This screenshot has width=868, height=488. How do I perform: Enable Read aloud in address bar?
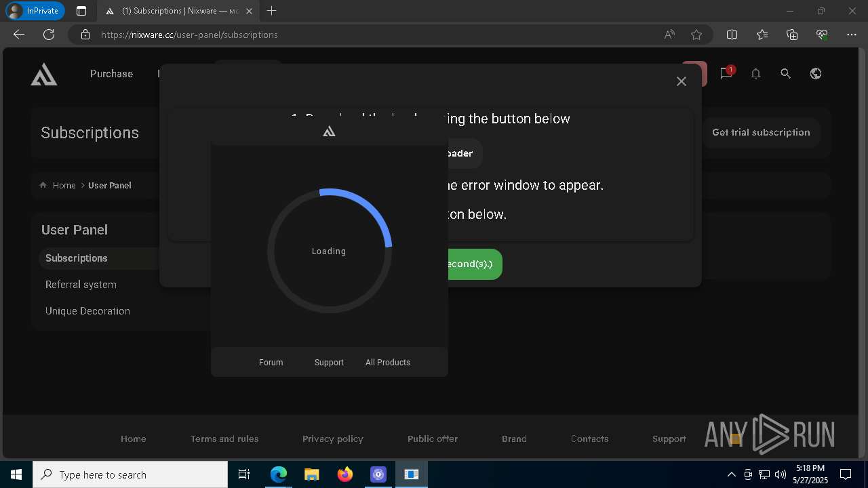click(669, 35)
